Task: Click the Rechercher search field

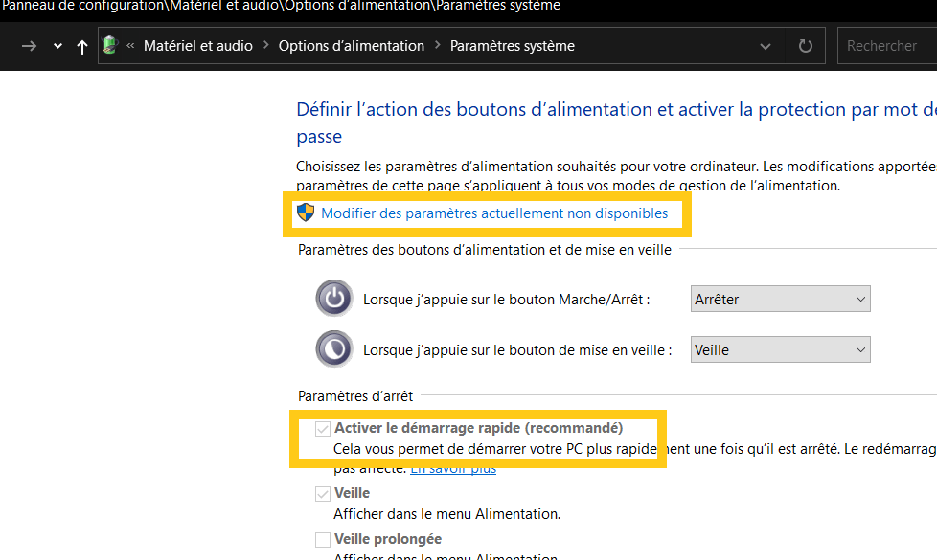Action: pyautogui.click(x=886, y=46)
